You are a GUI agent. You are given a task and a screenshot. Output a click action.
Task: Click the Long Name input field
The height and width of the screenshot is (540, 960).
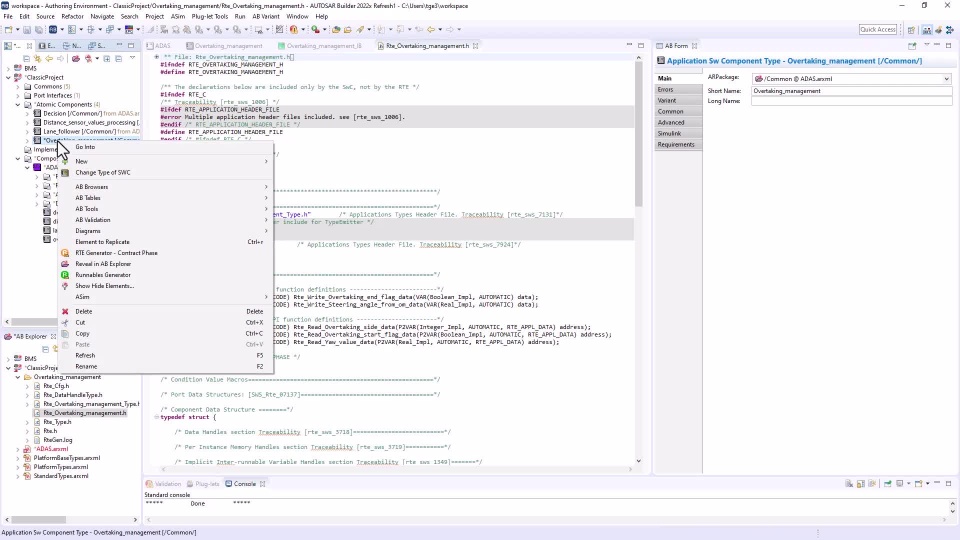851,101
